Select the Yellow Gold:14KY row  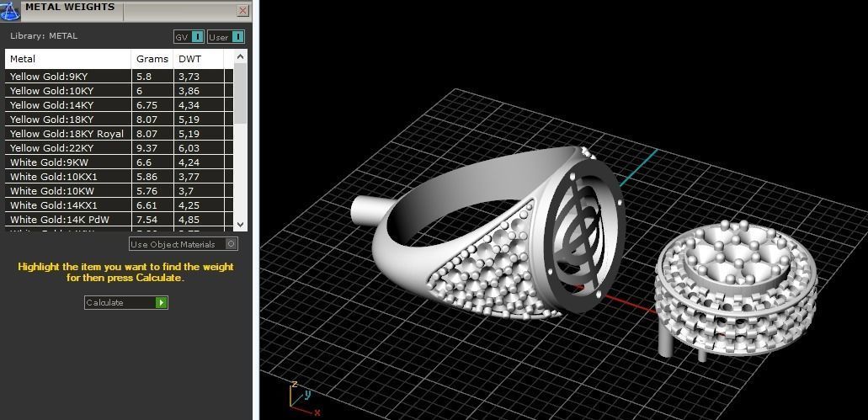119,105
